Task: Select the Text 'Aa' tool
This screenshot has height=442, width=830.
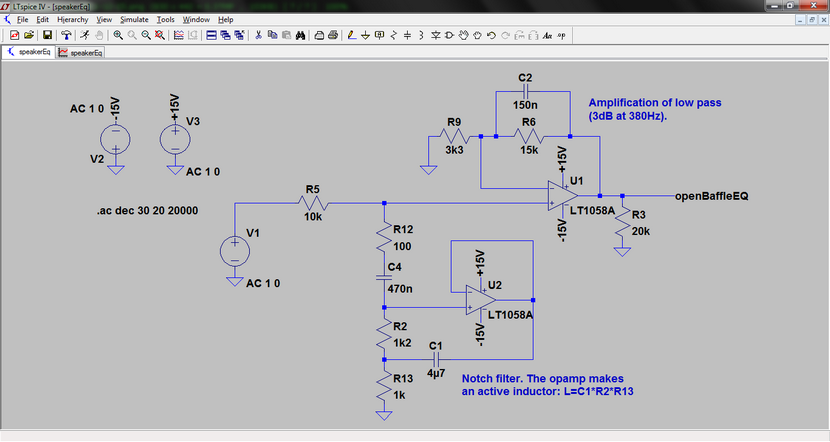Action: (x=547, y=35)
